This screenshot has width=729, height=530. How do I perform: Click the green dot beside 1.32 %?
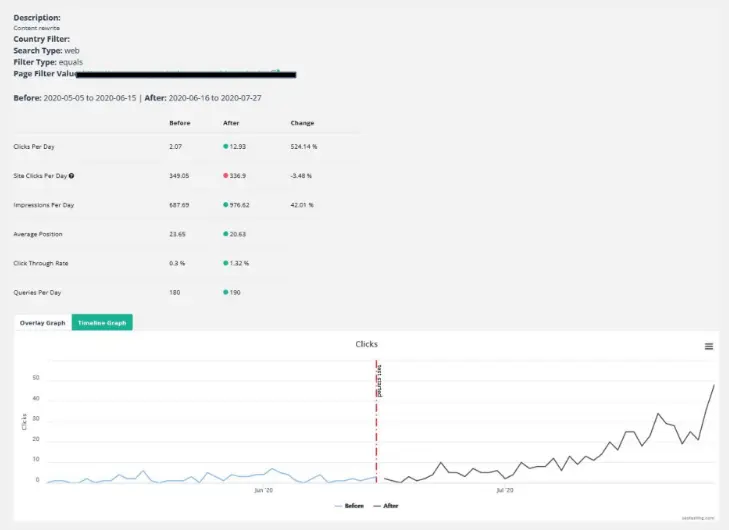225,263
